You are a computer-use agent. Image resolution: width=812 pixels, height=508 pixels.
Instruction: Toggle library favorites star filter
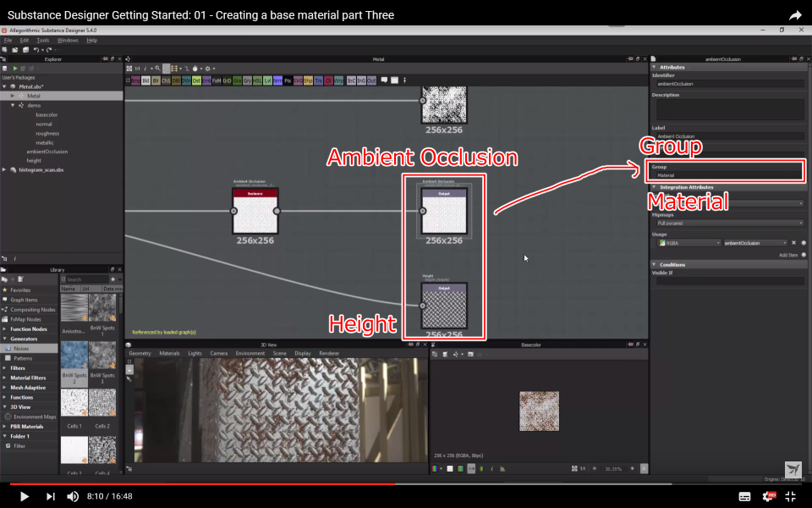112,279
